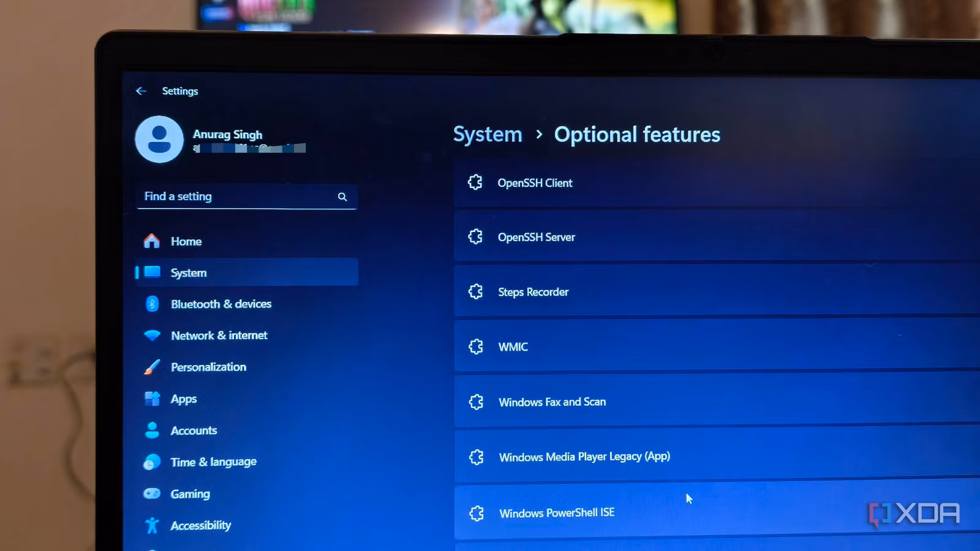Click the Personalization paintbrush icon
The height and width of the screenshot is (551, 980).
coord(152,367)
